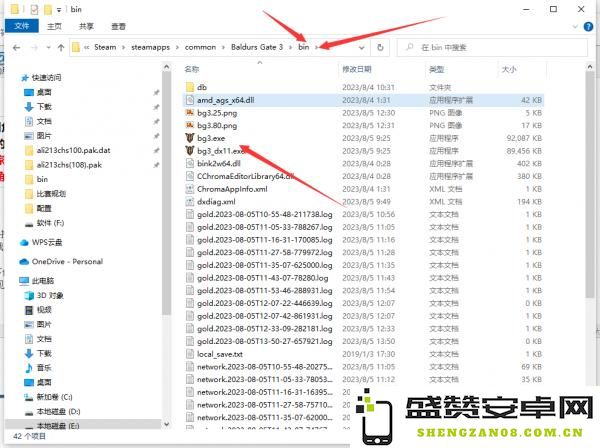Open the bin folder in navigation pane

click(x=42, y=179)
